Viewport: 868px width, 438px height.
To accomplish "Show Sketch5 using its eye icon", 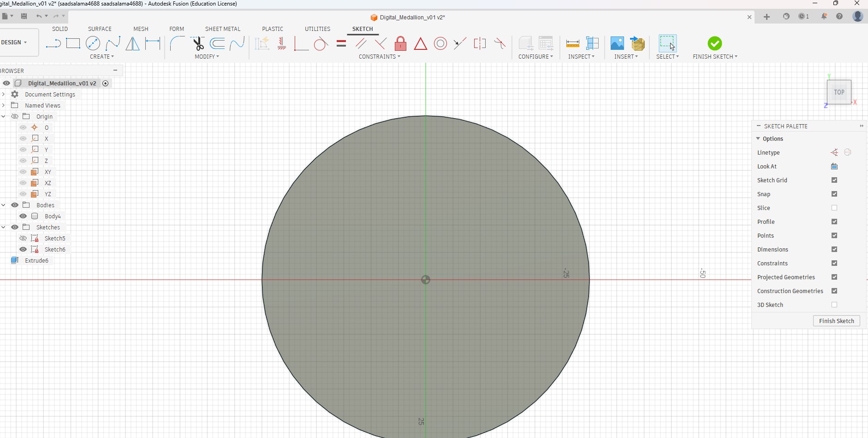I will (x=23, y=238).
